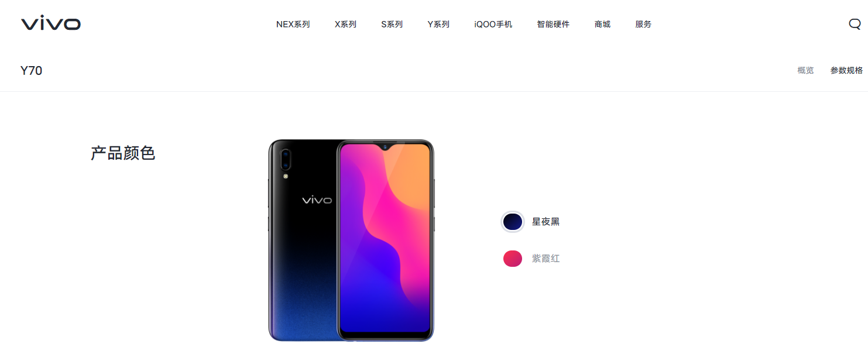The width and height of the screenshot is (868, 354).
Task: Open the search magnifier icon
Action: pyautogui.click(x=855, y=24)
